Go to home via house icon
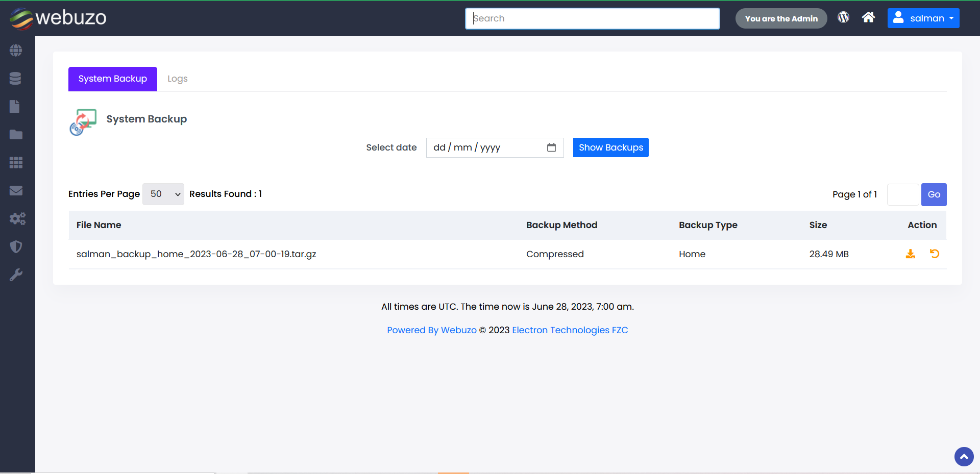Viewport: 980px width, 474px height. [x=868, y=18]
